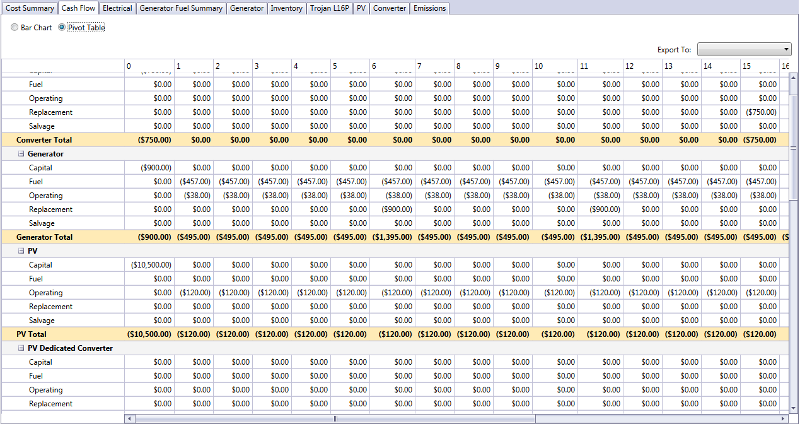This screenshot has height=424, width=800.
Task: Open the Inventory tab
Action: 287,8
